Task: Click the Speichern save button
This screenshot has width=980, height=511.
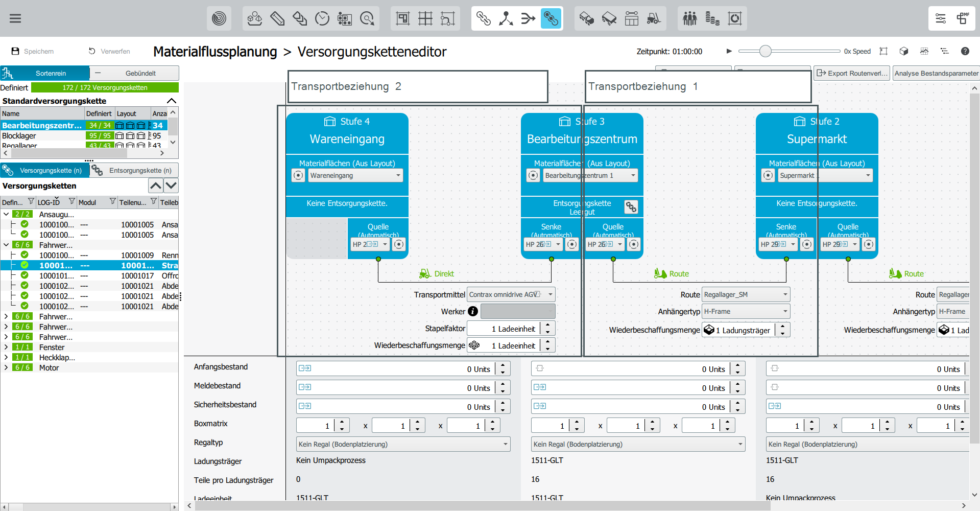Action: pos(33,51)
